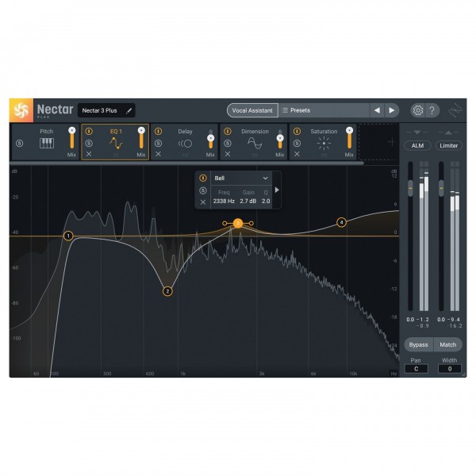This screenshot has width=476, height=476.
Task: Click the Saturation Mix slider
Action: [x=349, y=138]
